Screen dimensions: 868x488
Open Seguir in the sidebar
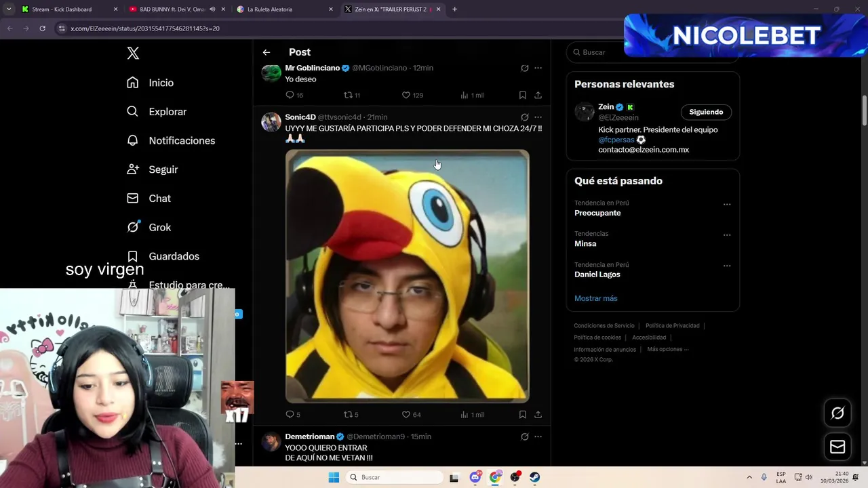(x=153, y=169)
